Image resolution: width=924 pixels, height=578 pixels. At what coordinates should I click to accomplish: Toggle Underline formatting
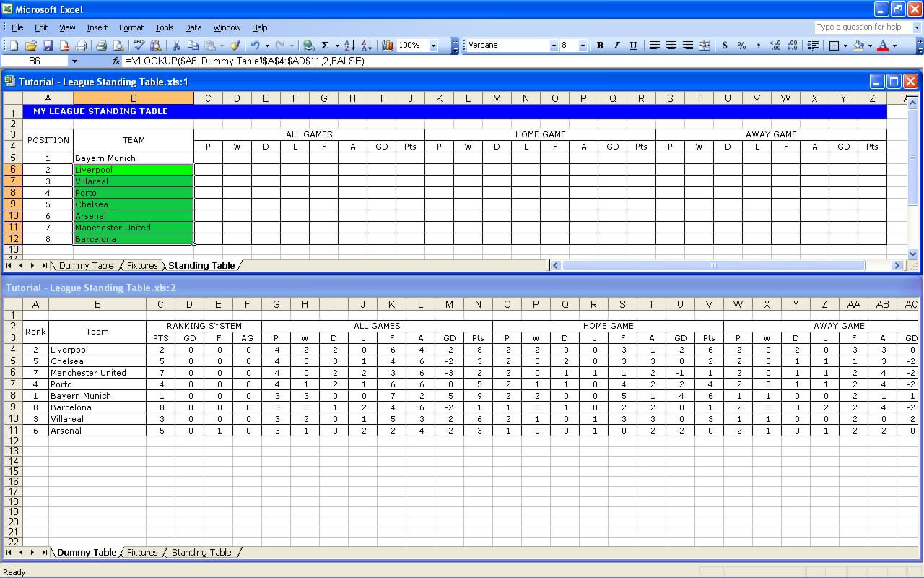click(633, 46)
